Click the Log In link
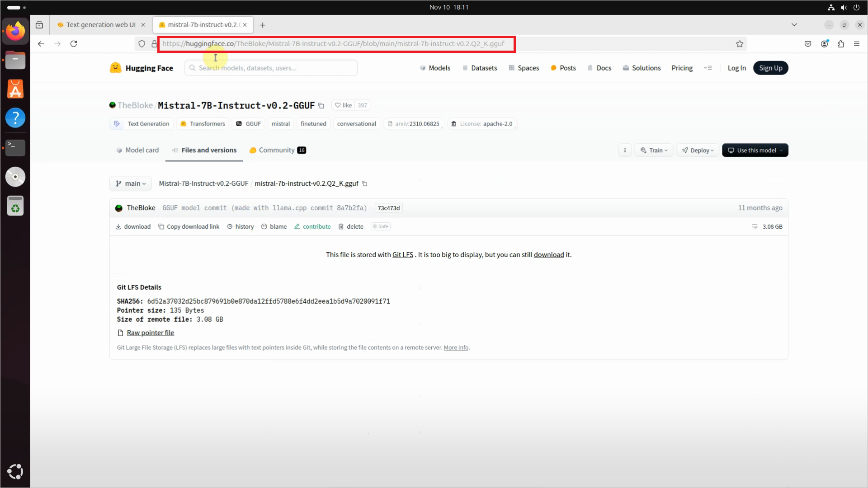 coord(736,68)
